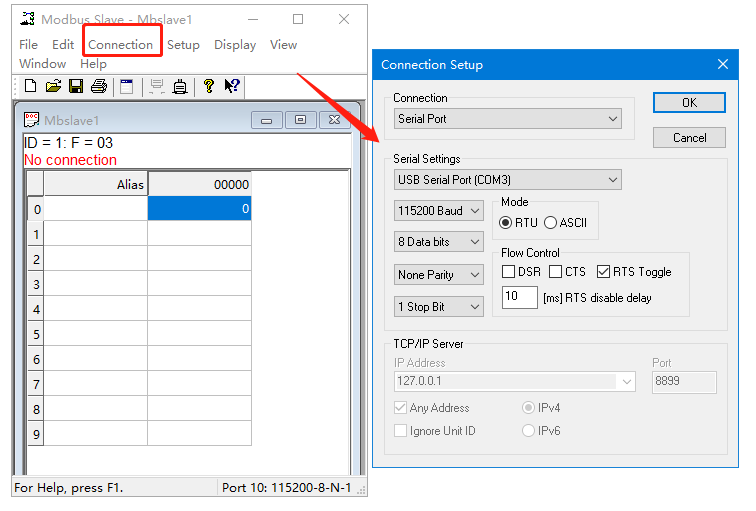Click the context help arrow icon
The image size is (756, 511).
coord(231,87)
